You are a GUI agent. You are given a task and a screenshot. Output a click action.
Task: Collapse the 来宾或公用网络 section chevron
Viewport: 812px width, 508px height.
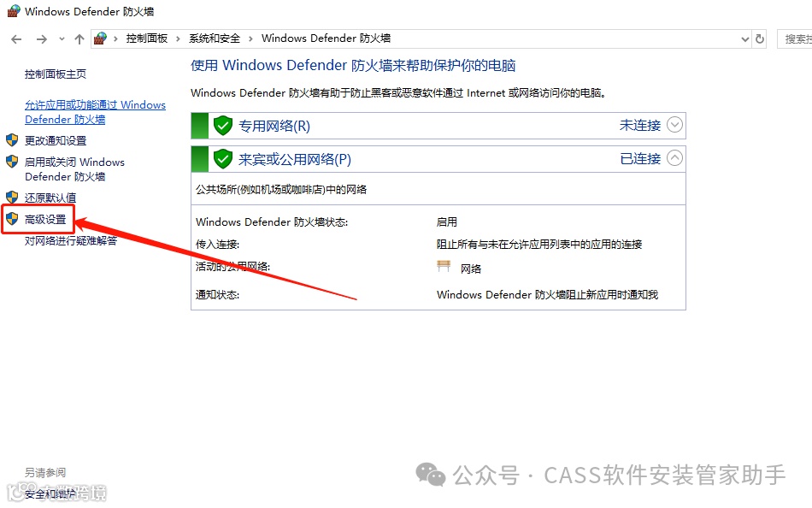coord(674,158)
